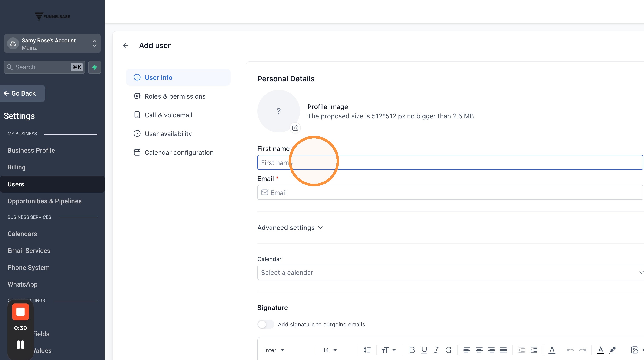Viewport: 644px width, 360px height.
Task: Pause the screen recording
Action: 20,344
